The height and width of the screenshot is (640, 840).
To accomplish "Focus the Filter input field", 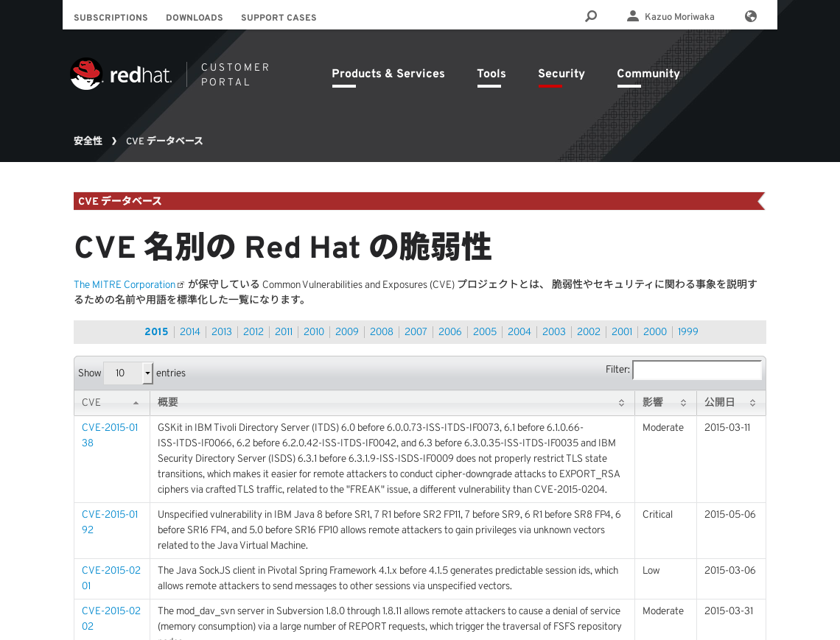I will coord(697,370).
